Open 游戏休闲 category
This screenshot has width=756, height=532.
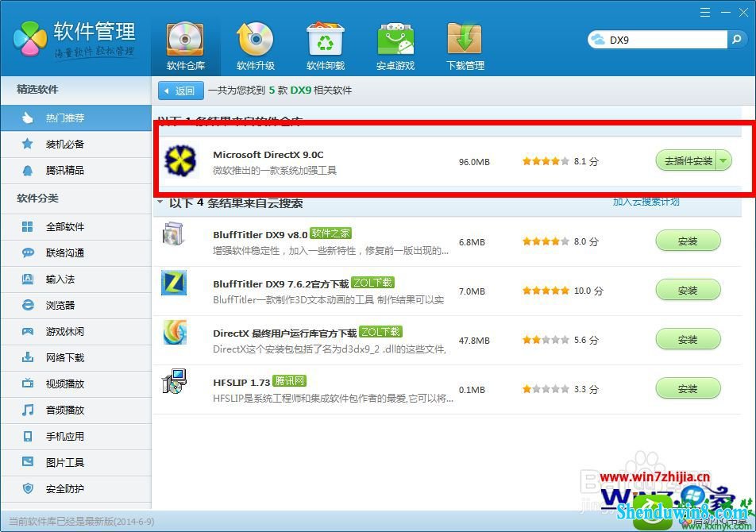pos(75,332)
